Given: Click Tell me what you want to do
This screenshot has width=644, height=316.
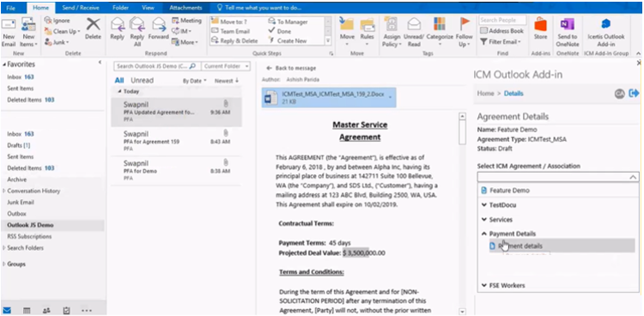Looking at the screenshot, I should (x=259, y=8).
